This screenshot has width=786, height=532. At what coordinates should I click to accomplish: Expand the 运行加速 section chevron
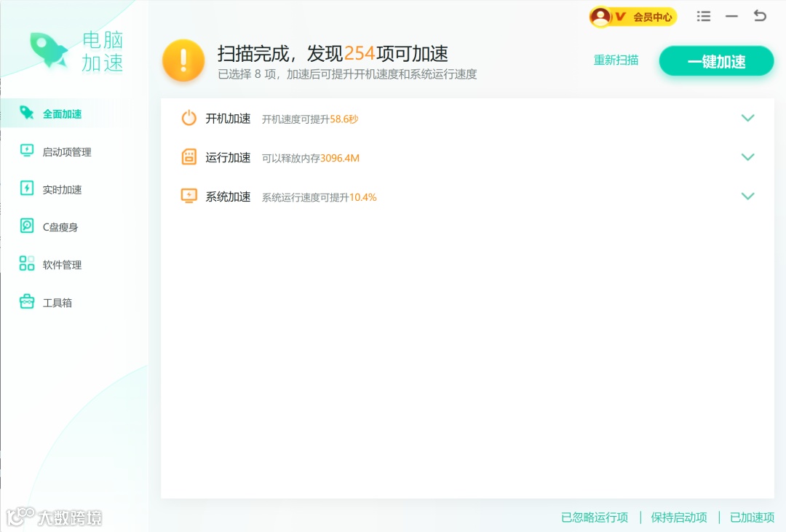pos(747,157)
